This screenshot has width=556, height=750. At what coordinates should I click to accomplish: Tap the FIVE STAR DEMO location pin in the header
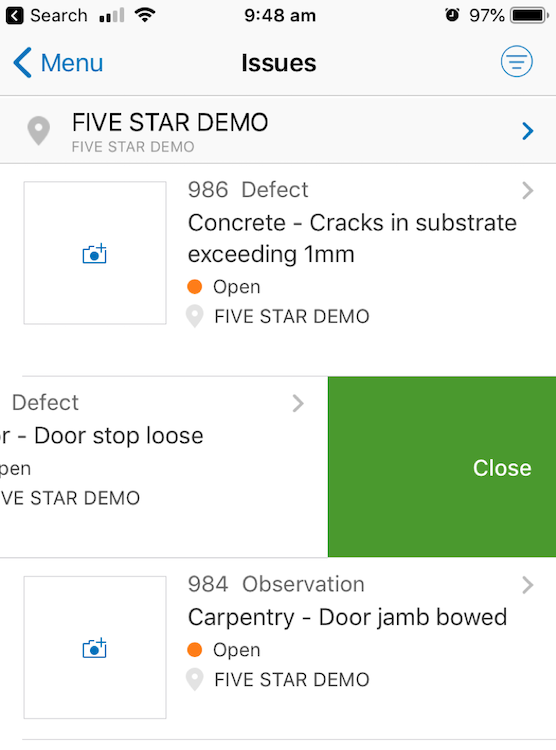[x=39, y=131]
